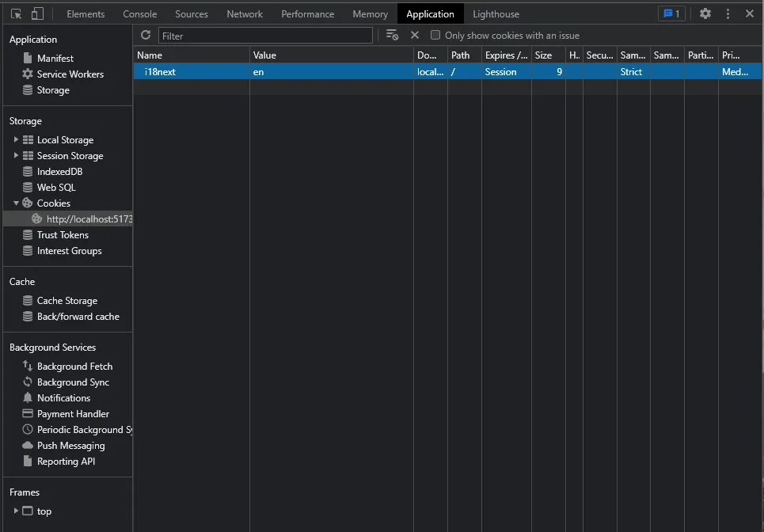Switch to the Console tab
The height and width of the screenshot is (532, 764).
139,14
